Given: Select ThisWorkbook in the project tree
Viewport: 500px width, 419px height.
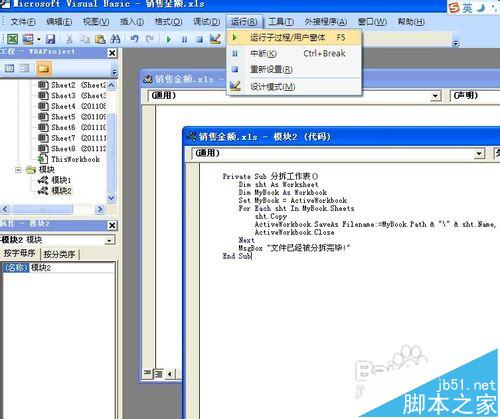Looking at the screenshot, I should [x=69, y=159].
